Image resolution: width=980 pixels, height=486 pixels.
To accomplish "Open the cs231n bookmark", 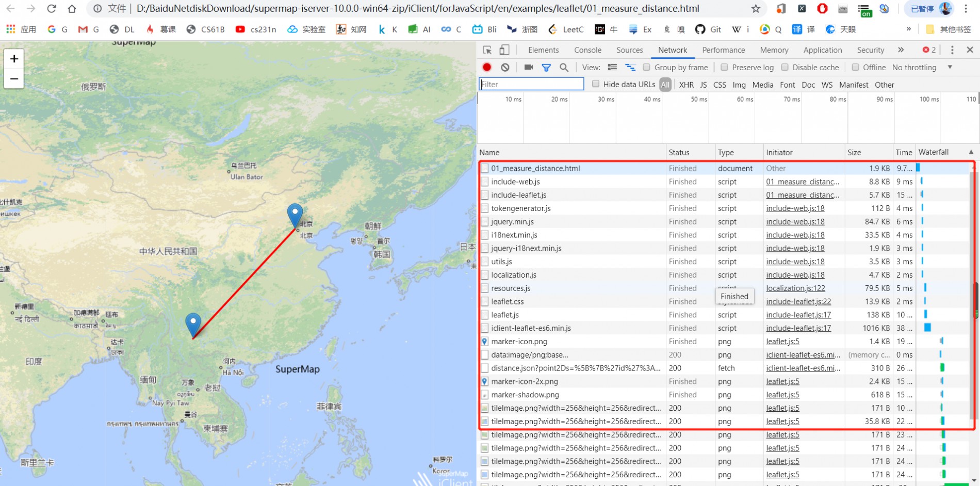I will pyautogui.click(x=255, y=29).
